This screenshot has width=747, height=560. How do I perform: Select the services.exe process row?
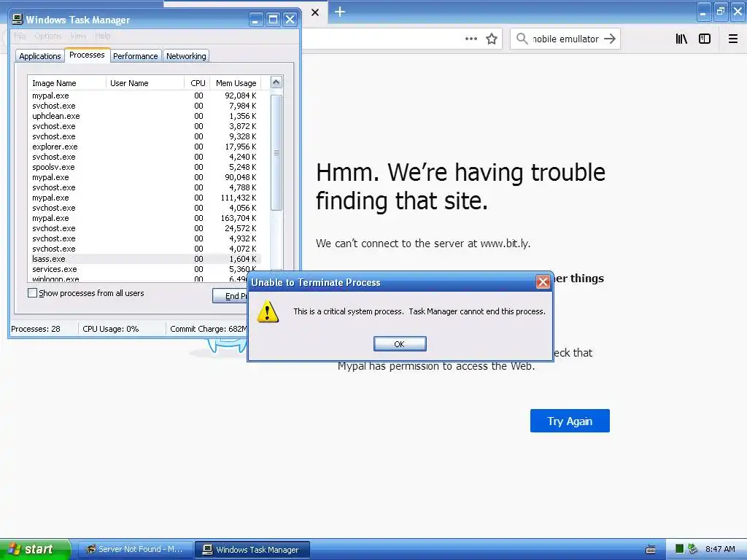click(144, 269)
